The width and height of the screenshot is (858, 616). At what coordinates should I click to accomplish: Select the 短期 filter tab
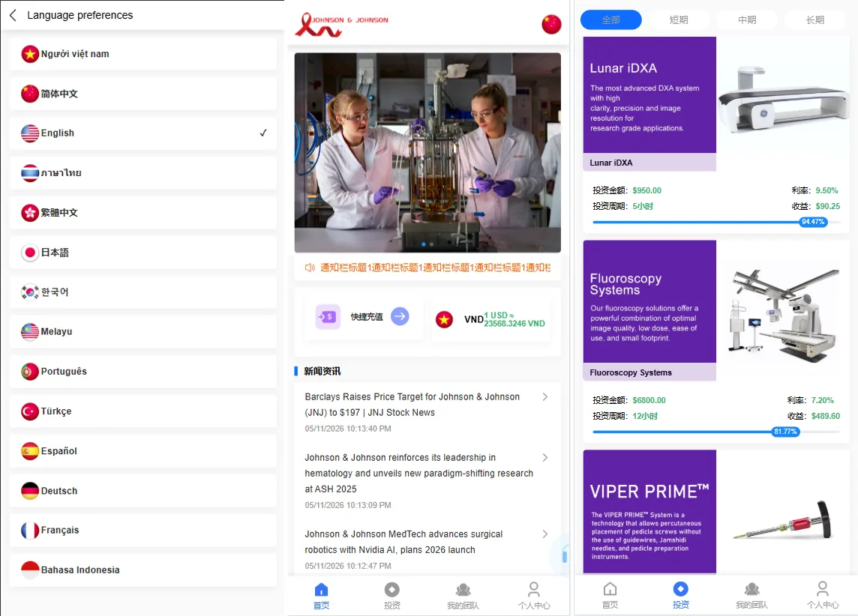pos(679,19)
